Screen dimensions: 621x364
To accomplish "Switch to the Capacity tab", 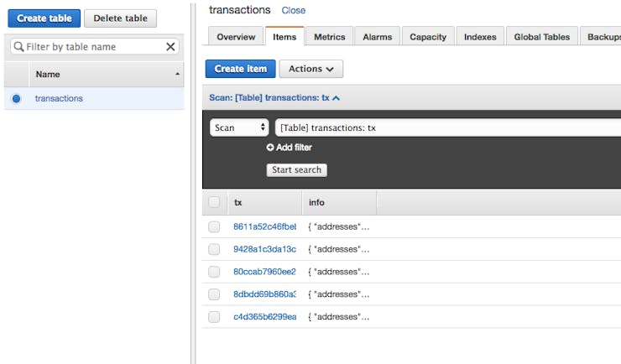I will (428, 37).
